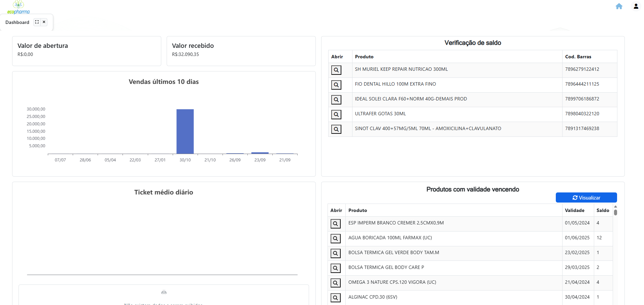Click OMEGA 3 NATURE CPS.120 VIGORA name
Image resolution: width=644 pixels, height=305 pixels.
click(392, 282)
